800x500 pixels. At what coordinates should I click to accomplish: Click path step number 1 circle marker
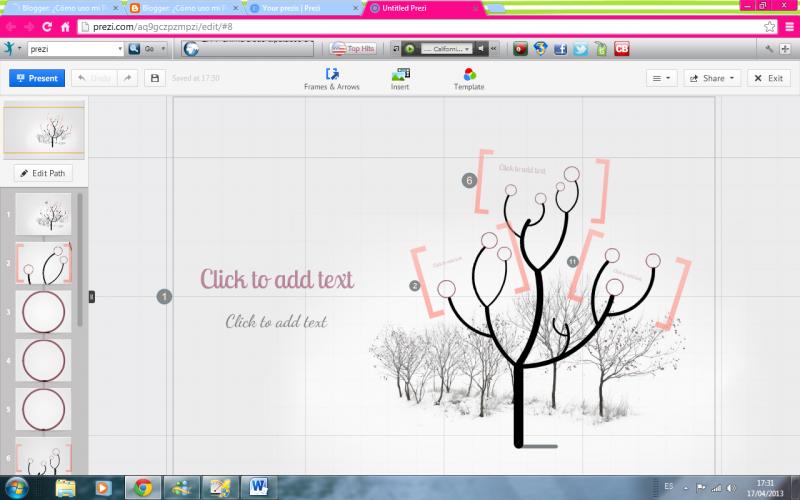[x=165, y=296]
